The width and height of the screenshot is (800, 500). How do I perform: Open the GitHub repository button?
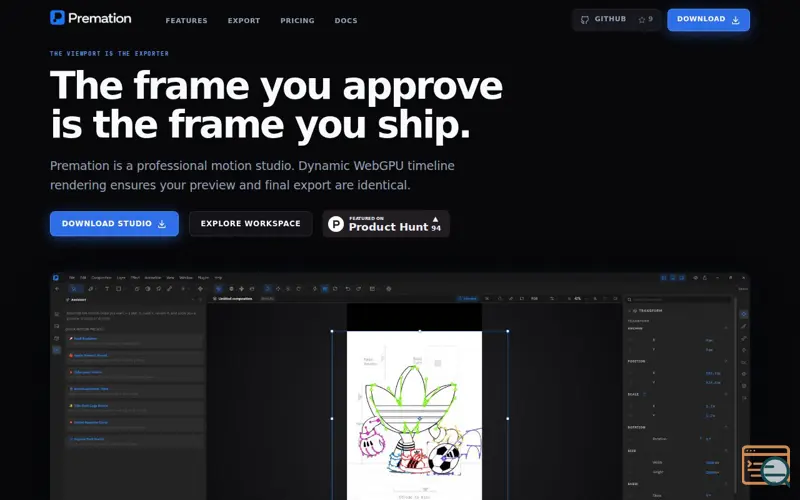point(616,19)
